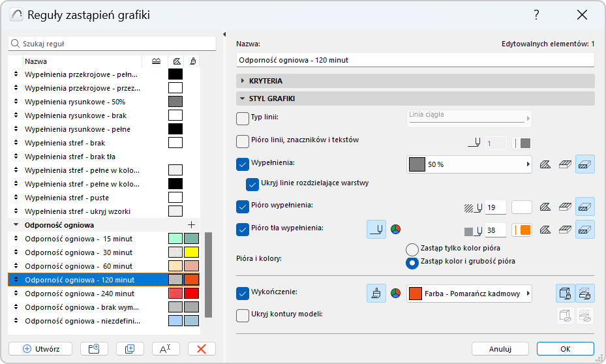Open the help question mark
The width and height of the screenshot is (606, 364).
[536, 15]
